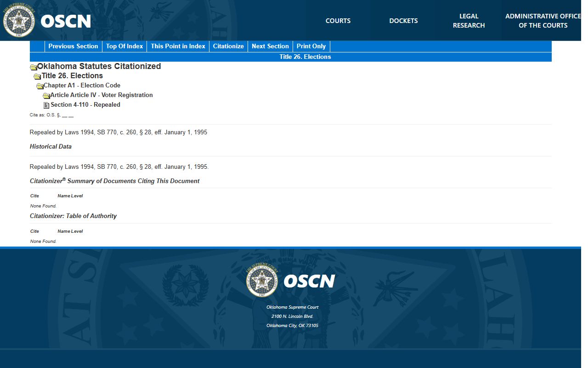Click the 'Cite as: O.S. §' line
Viewport: 588px width, 368px height.
(51, 115)
